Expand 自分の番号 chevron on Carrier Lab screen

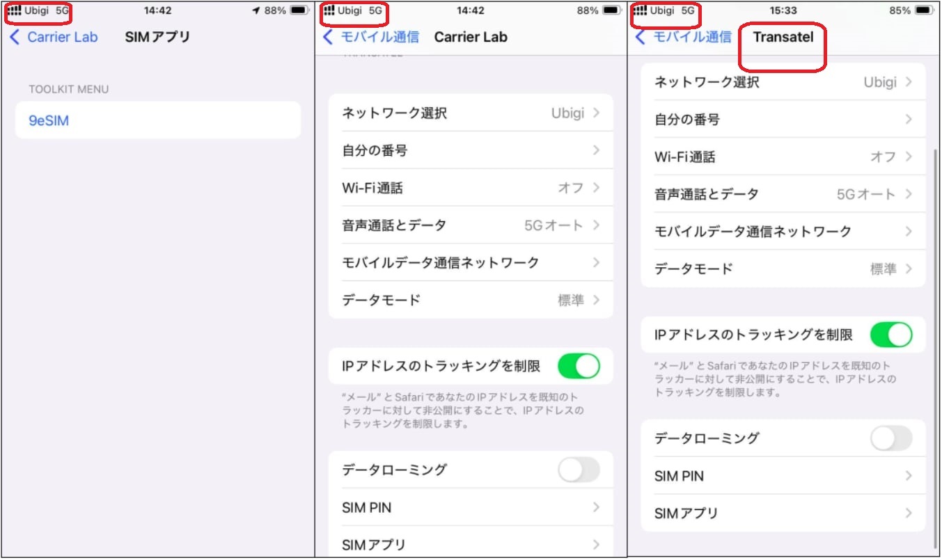click(x=596, y=150)
